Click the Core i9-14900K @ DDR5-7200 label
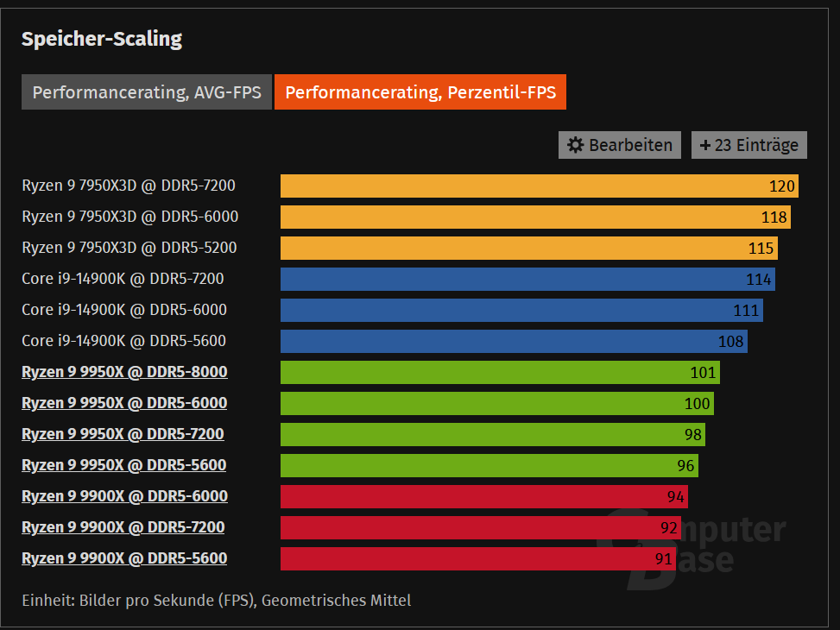 point(123,279)
